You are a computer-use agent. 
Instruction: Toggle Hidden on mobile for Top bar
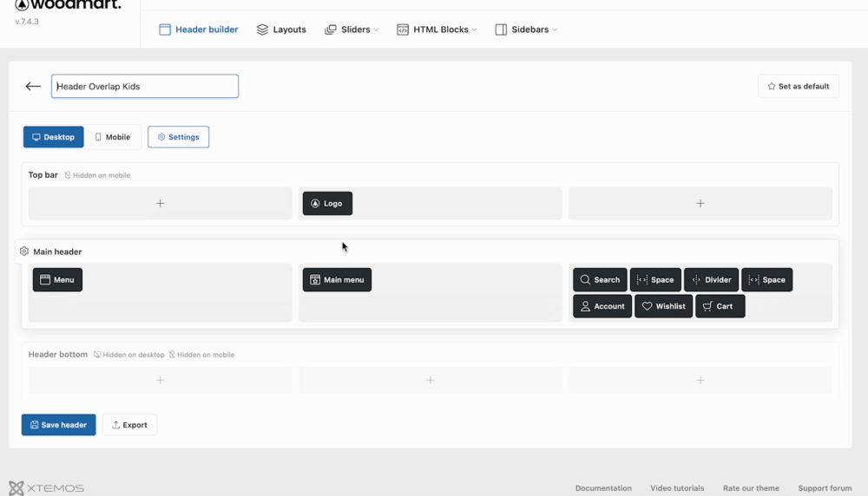97,175
